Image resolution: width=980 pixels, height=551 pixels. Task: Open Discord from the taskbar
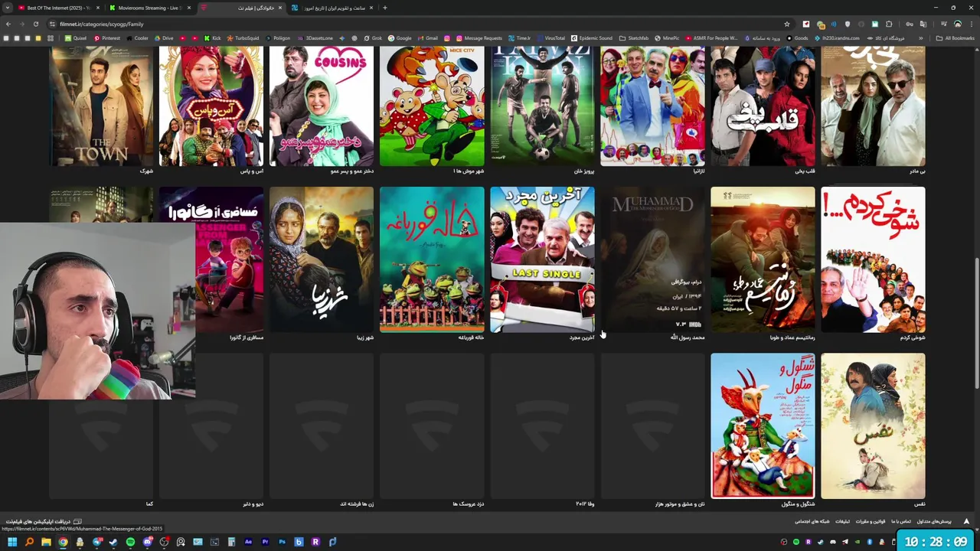(147, 542)
